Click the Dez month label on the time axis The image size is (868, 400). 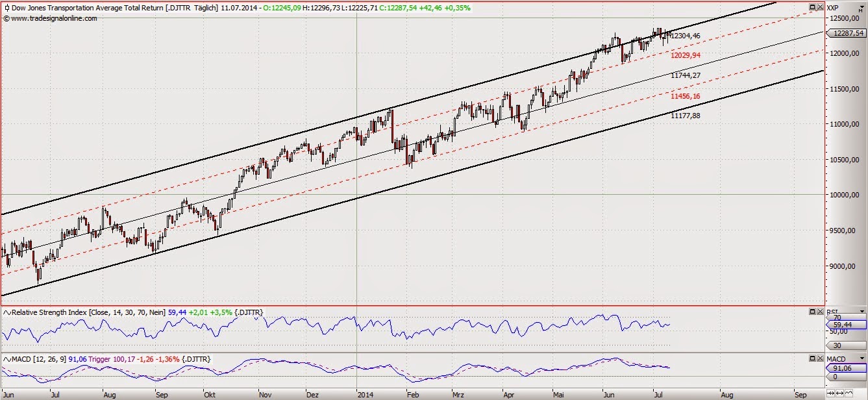point(312,394)
